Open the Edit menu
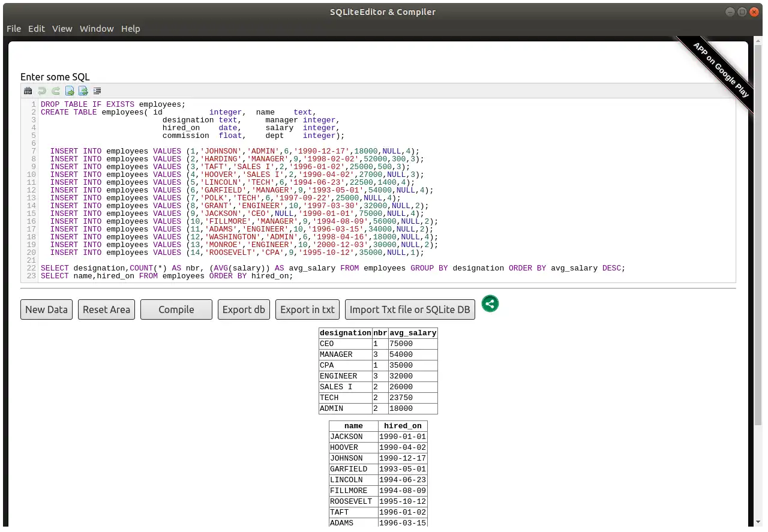The width and height of the screenshot is (768, 532). [37, 29]
